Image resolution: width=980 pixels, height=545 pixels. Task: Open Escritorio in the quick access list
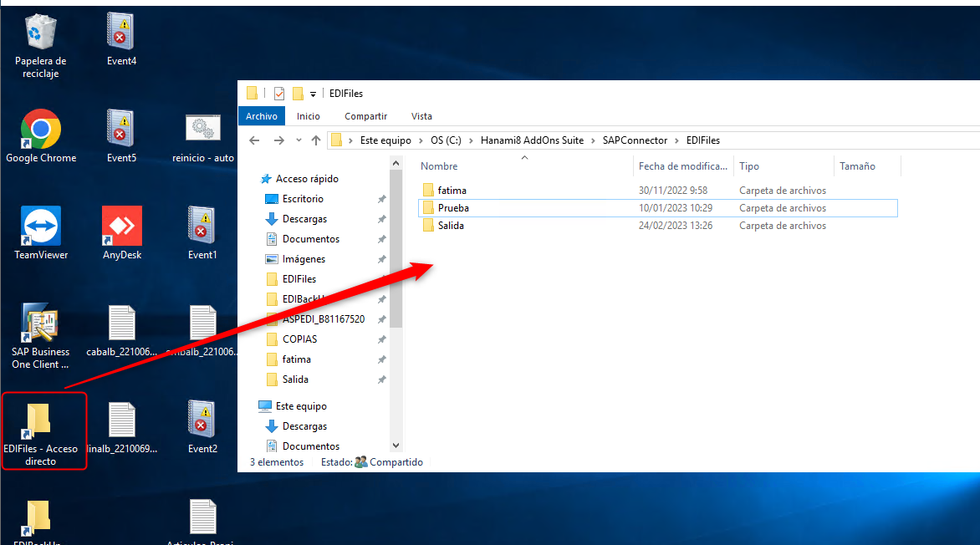coord(303,199)
